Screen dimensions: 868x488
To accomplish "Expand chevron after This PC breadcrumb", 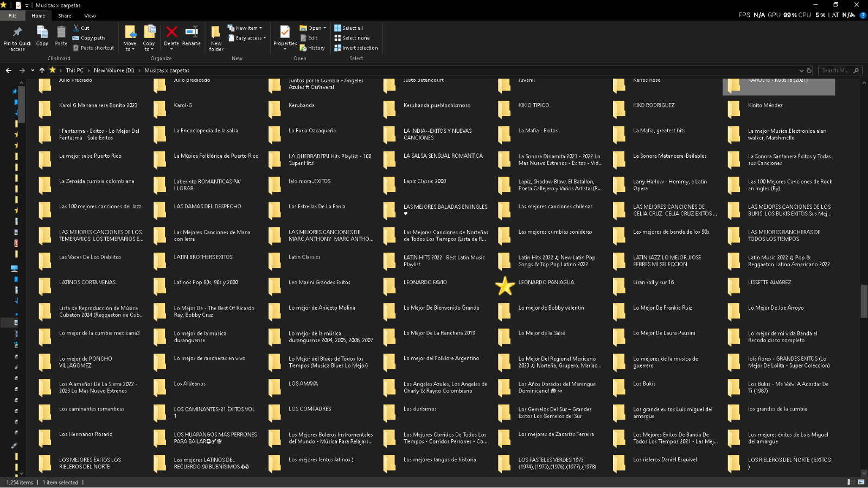I will point(88,70).
